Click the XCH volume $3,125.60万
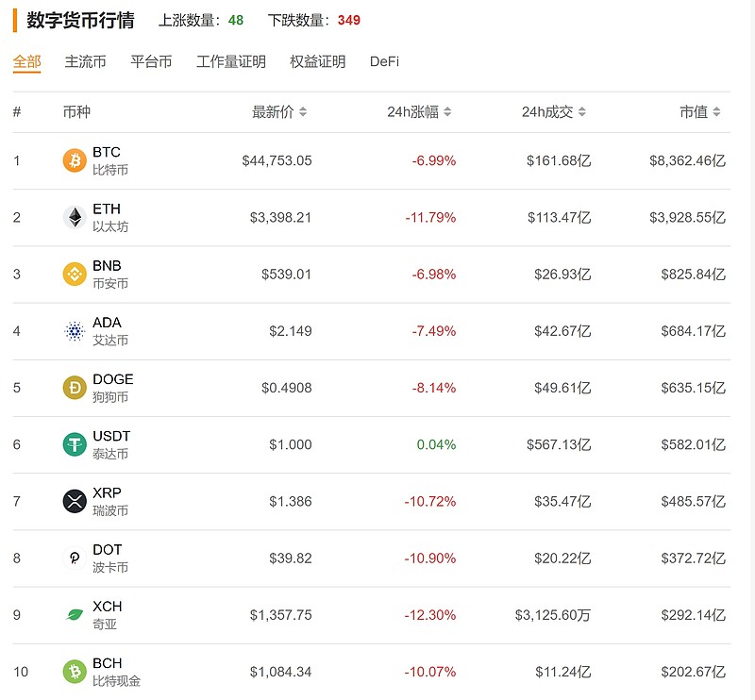The height and width of the screenshot is (700, 755). [553, 615]
